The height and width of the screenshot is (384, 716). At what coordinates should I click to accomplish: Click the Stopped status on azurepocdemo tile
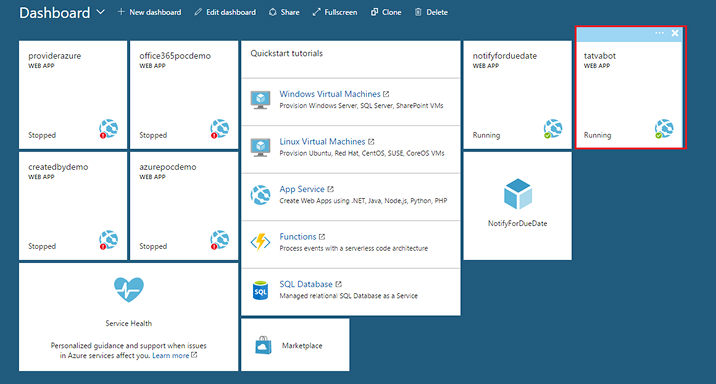click(x=153, y=246)
